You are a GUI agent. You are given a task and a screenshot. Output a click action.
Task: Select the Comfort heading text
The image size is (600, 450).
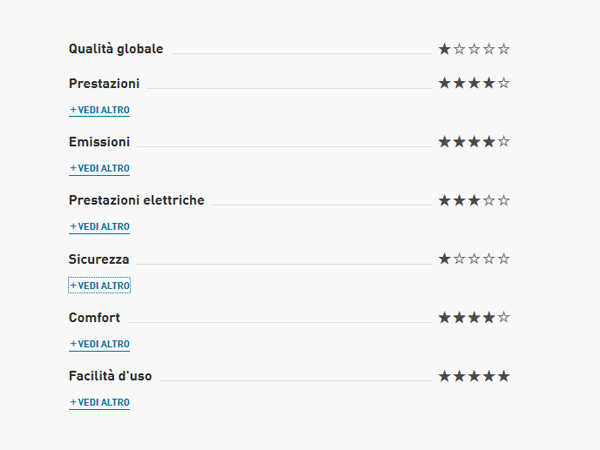pos(94,318)
